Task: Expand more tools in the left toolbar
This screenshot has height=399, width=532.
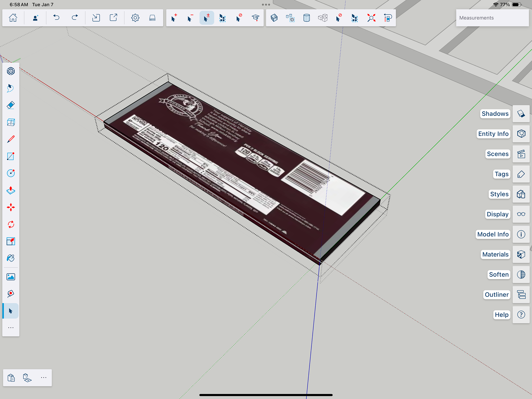Action: pos(11,328)
